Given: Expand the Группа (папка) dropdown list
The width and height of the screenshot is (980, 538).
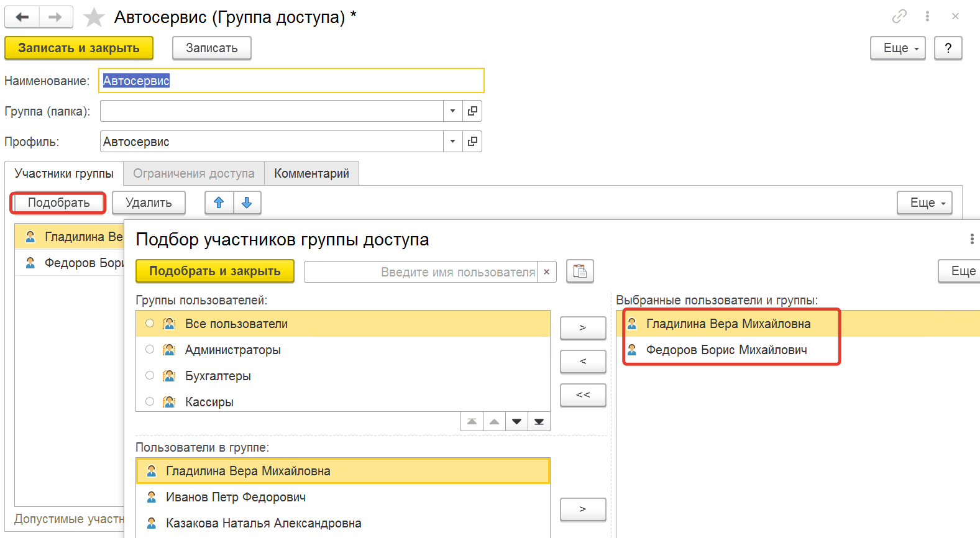Looking at the screenshot, I should pyautogui.click(x=453, y=111).
